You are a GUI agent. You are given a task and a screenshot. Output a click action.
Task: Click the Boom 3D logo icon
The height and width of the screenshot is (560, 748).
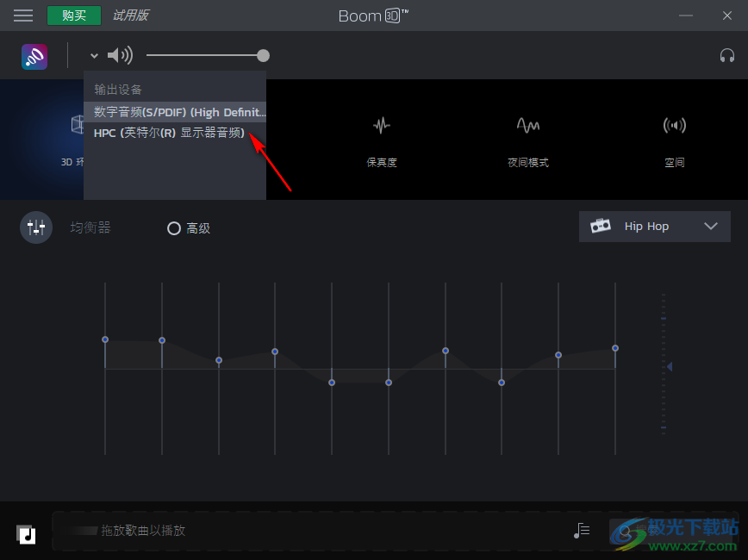(34, 55)
